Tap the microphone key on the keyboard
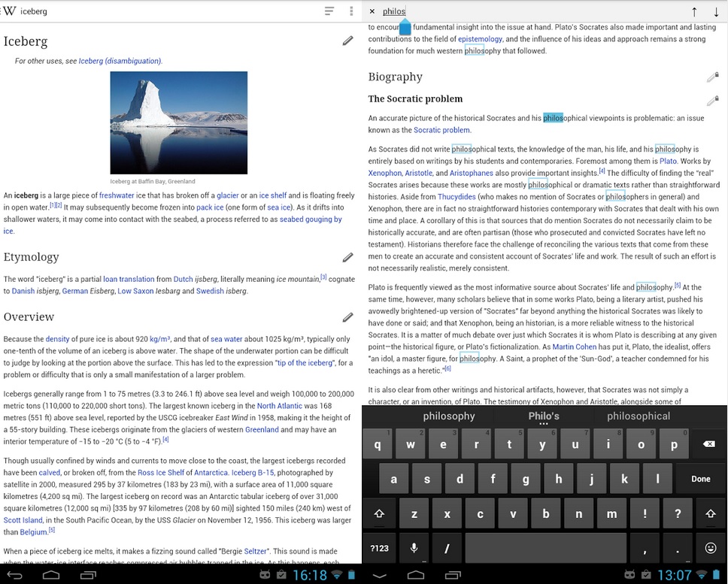 click(413, 548)
